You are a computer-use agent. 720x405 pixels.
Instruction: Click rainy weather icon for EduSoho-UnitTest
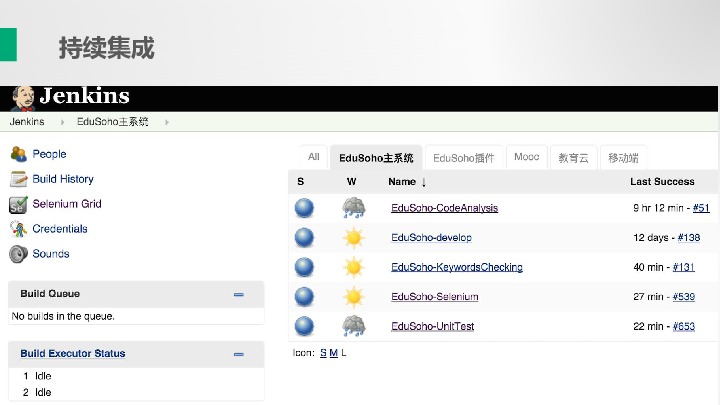coord(354,326)
